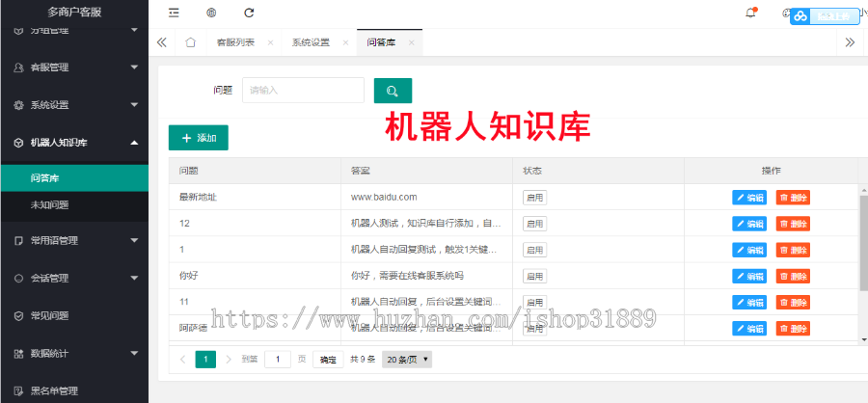Click table scrollbar down arrow
868x403 pixels.
coord(864,339)
